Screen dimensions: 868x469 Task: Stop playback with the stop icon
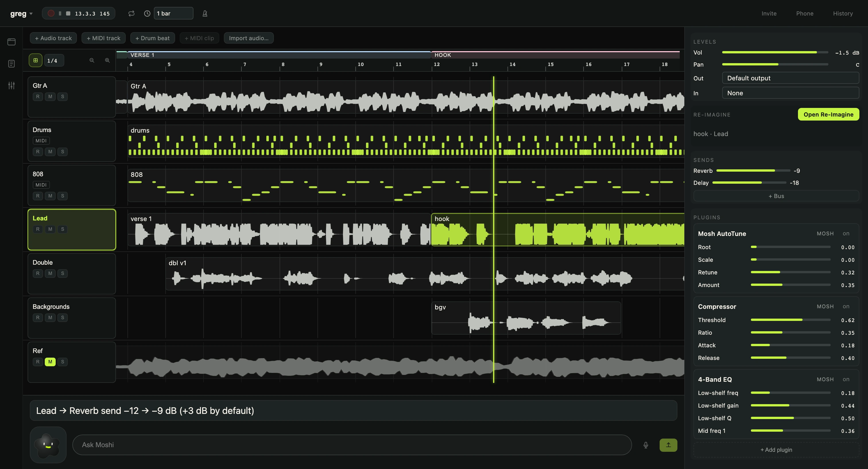pyautogui.click(x=68, y=13)
